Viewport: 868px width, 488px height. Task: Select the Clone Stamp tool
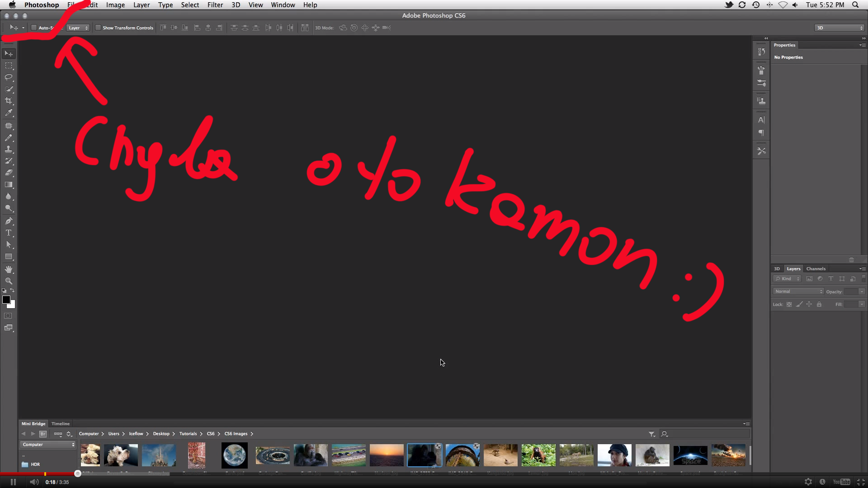9,149
